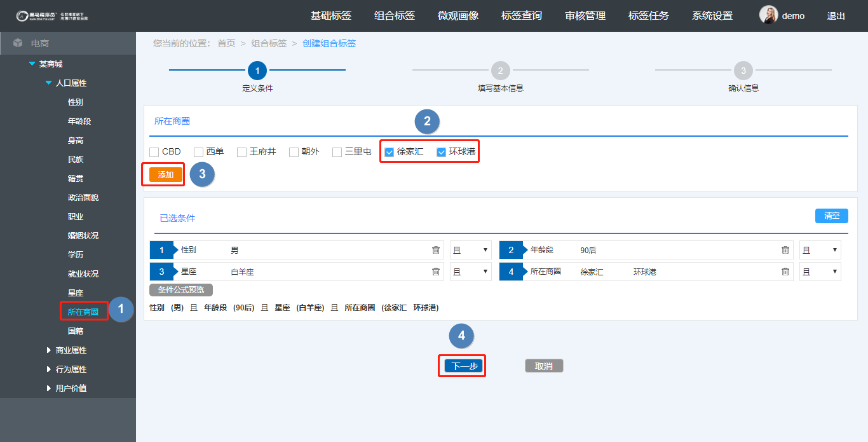Go to 组合标签 in the breadcrumb

[269, 43]
